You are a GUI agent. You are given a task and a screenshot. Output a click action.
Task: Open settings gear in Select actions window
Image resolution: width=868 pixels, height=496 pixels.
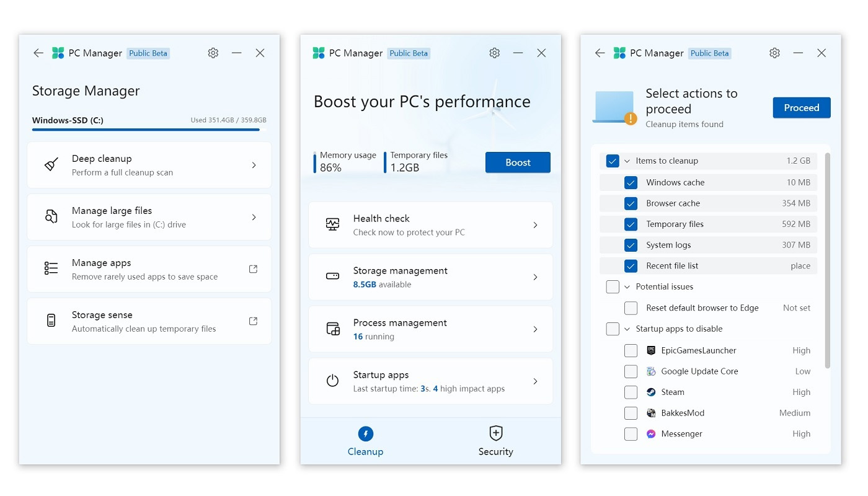coord(774,53)
